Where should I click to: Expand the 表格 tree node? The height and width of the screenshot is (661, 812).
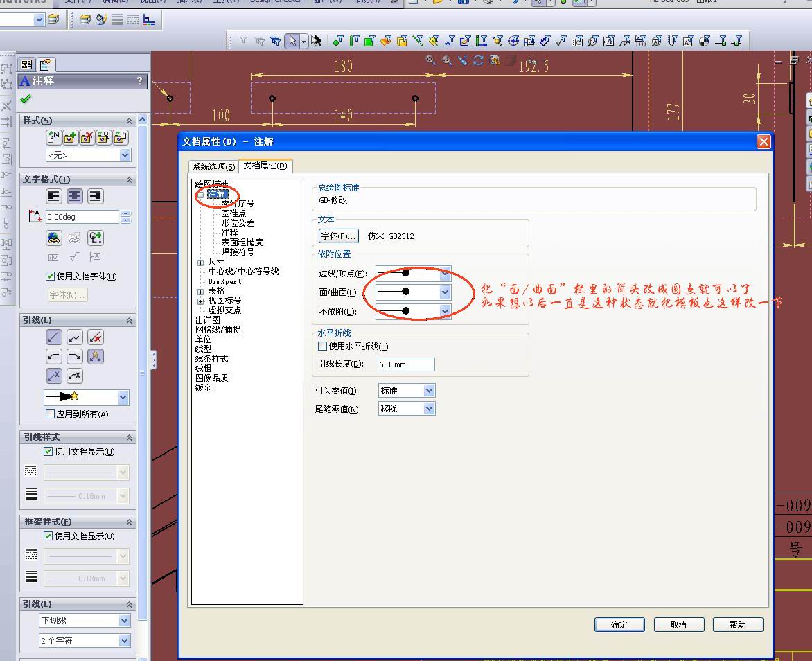point(200,292)
